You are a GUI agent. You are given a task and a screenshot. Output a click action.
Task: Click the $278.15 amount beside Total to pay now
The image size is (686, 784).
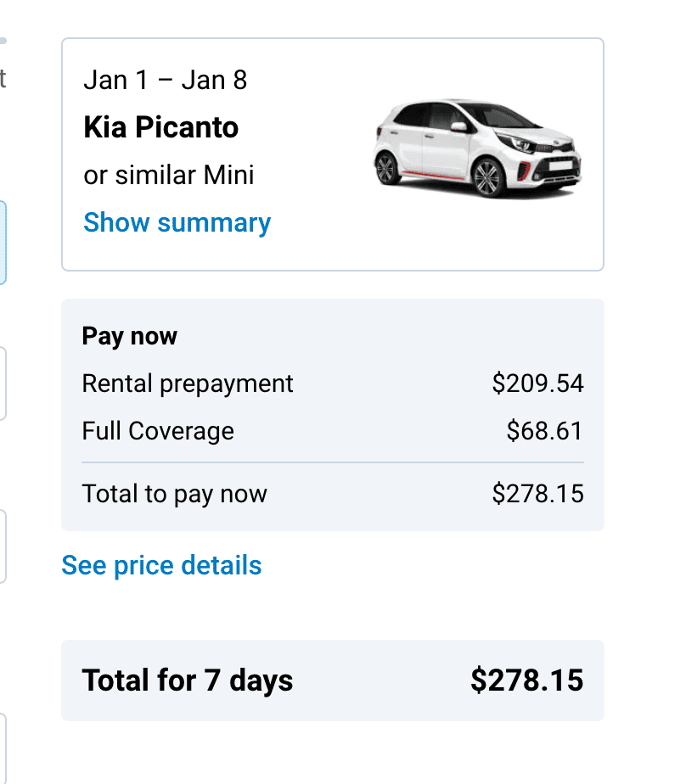[x=537, y=494]
